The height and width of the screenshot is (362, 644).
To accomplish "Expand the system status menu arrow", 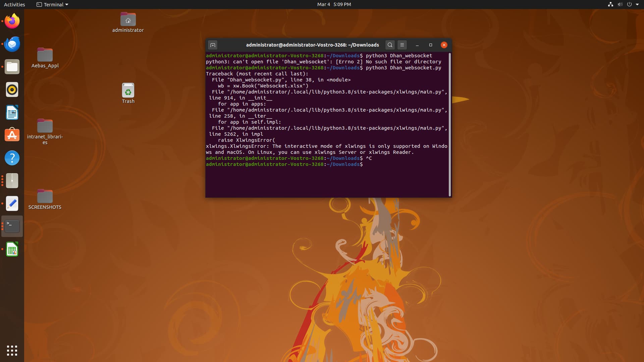I will pos(637,4).
